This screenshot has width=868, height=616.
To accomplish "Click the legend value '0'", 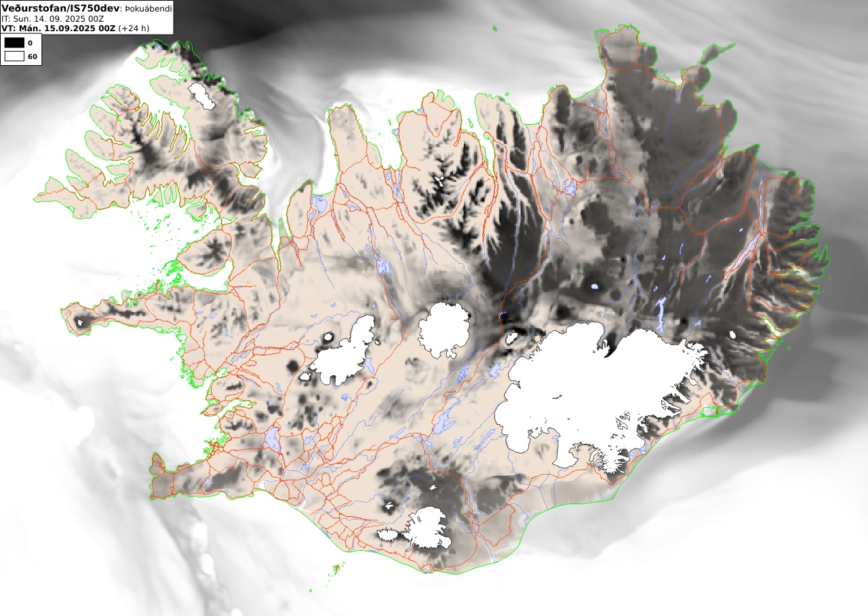I will 30,43.
